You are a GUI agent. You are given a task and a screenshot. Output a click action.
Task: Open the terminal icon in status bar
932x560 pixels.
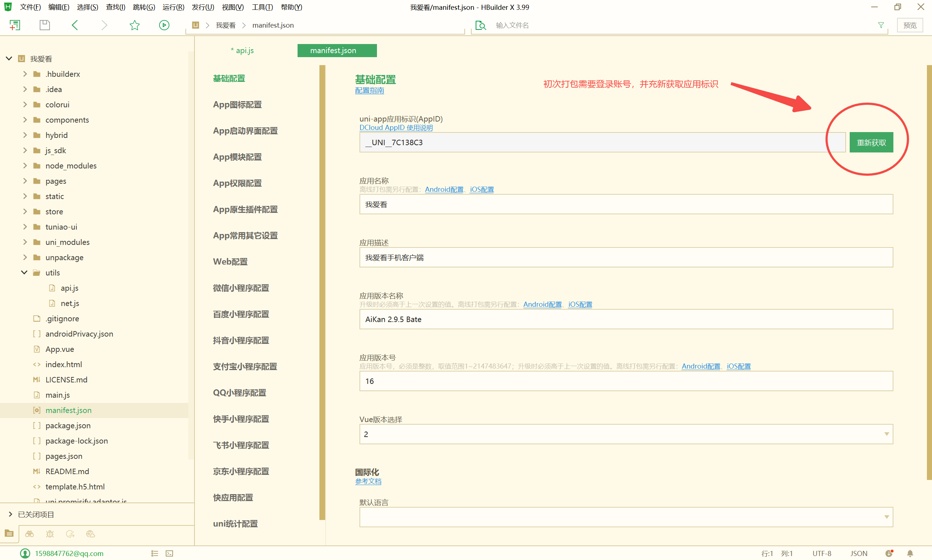tap(170, 553)
